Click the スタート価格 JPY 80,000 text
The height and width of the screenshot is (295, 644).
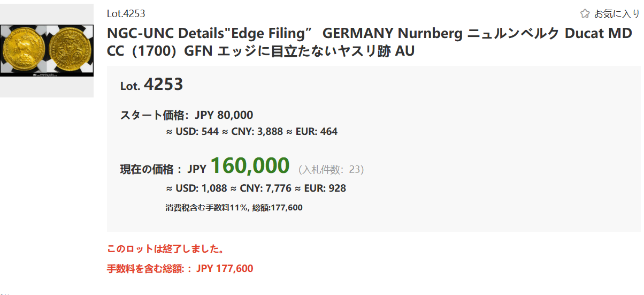[187, 115]
